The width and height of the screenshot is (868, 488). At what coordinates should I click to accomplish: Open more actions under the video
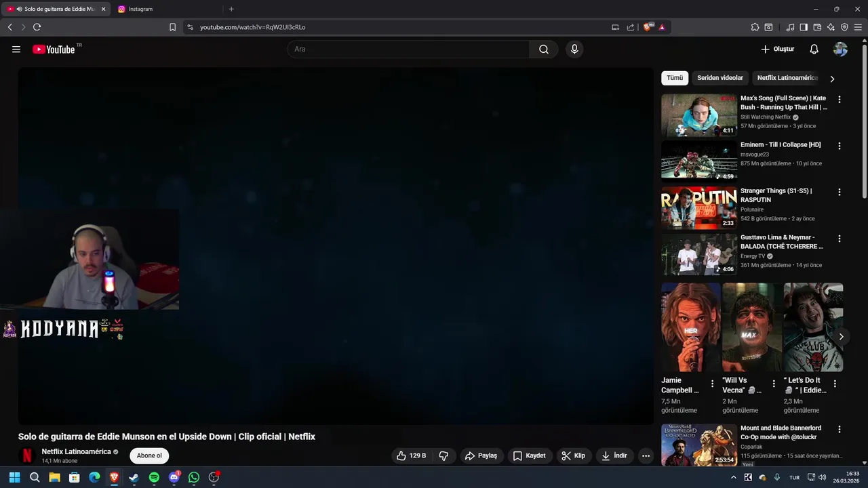646,456
